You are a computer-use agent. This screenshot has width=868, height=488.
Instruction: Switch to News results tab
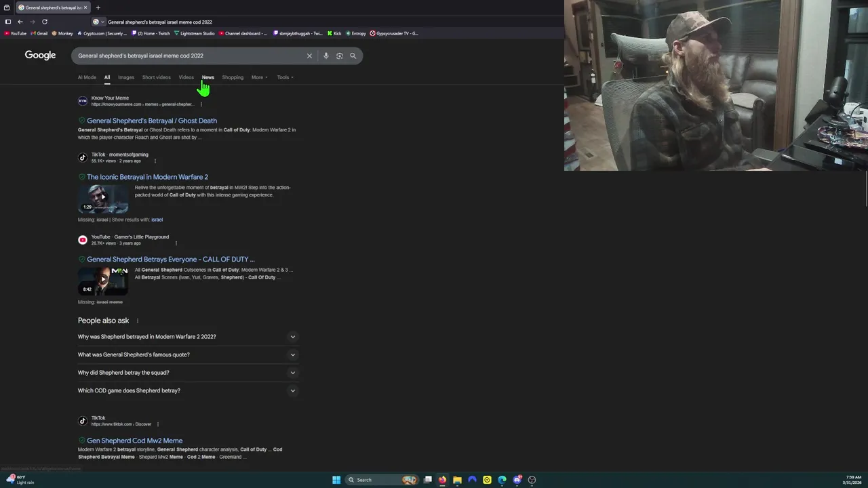[208, 77]
